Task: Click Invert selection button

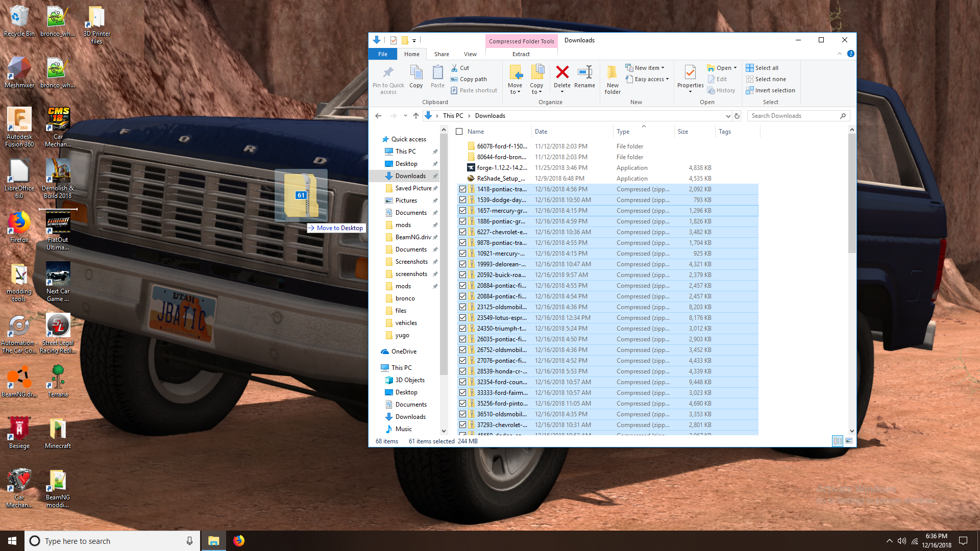Action: pyautogui.click(x=771, y=90)
